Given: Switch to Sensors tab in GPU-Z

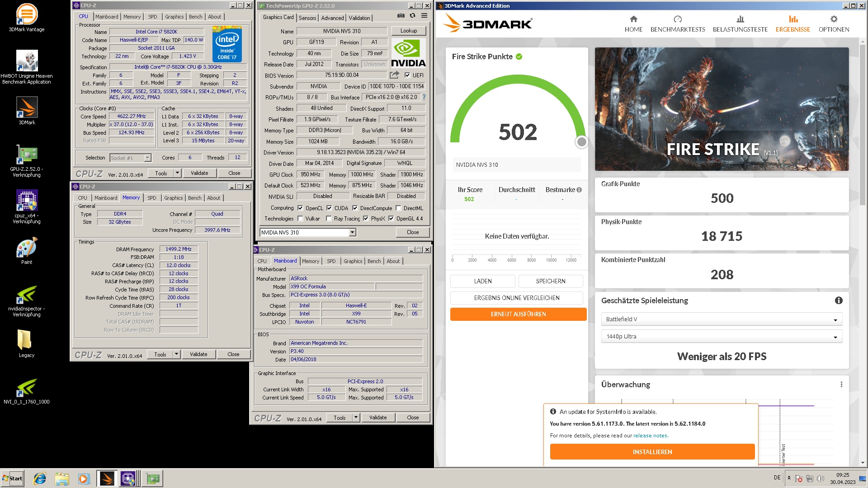Looking at the screenshot, I should click(x=307, y=18).
